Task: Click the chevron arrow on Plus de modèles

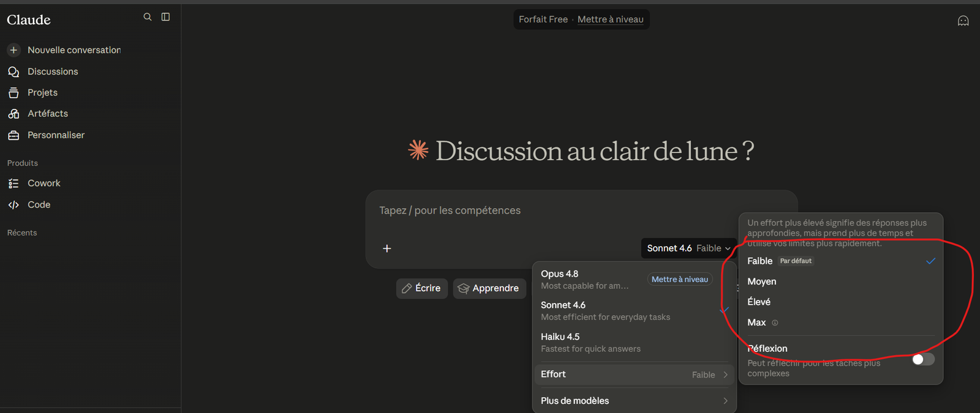Action: click(x=726, y=401)
